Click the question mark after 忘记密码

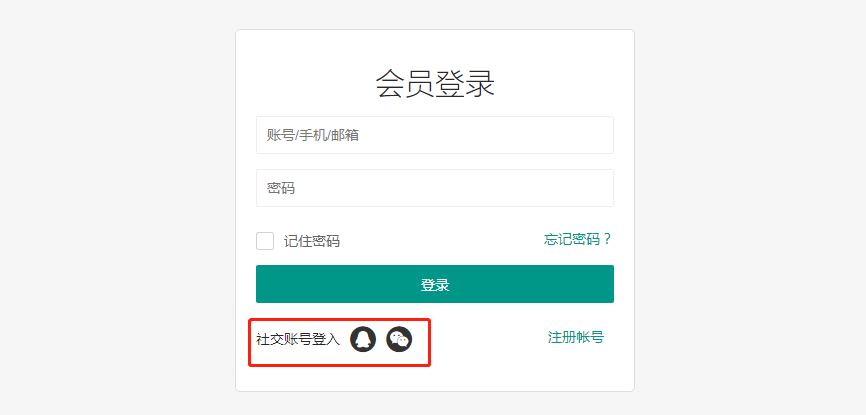(x=607, y=239)
